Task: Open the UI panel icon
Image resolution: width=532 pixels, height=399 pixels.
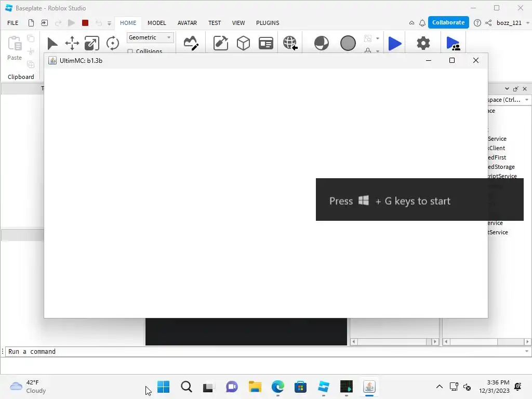Action: 265,43
